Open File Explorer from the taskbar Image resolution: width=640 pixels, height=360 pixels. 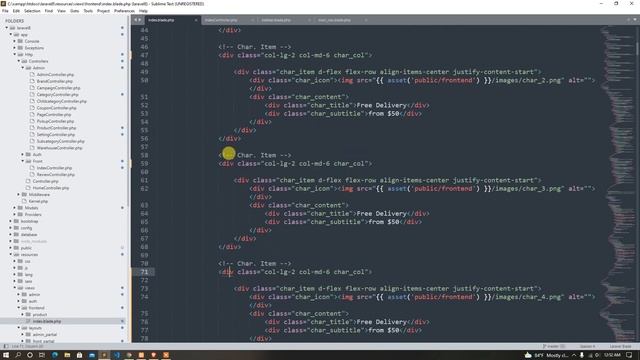point(67,355)
